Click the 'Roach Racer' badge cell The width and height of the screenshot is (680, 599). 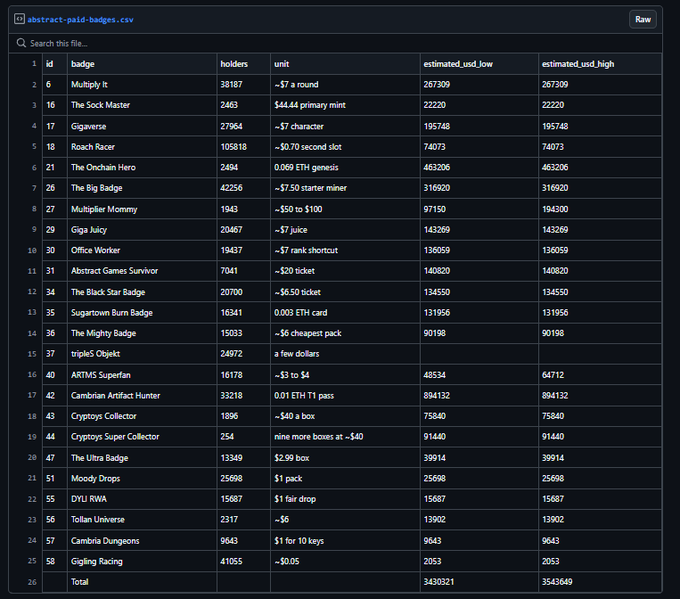click(142, 147)
